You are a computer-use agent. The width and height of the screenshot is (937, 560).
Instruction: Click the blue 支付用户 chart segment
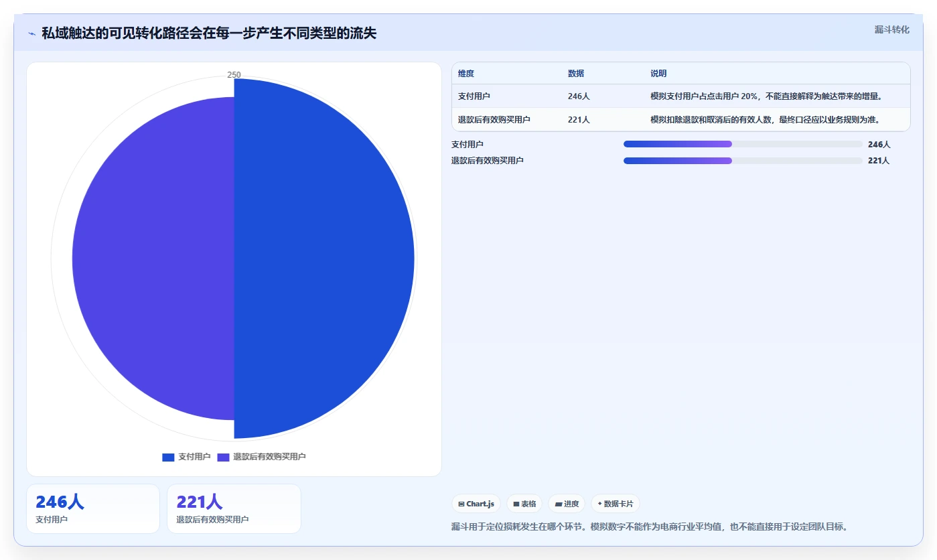click(x=325, y=259)
